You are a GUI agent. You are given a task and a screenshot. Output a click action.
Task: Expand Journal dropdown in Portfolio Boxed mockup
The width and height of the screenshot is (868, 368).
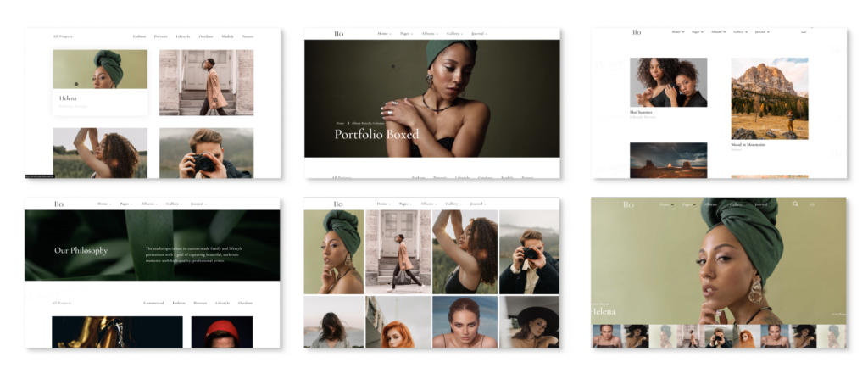(479, 34)
